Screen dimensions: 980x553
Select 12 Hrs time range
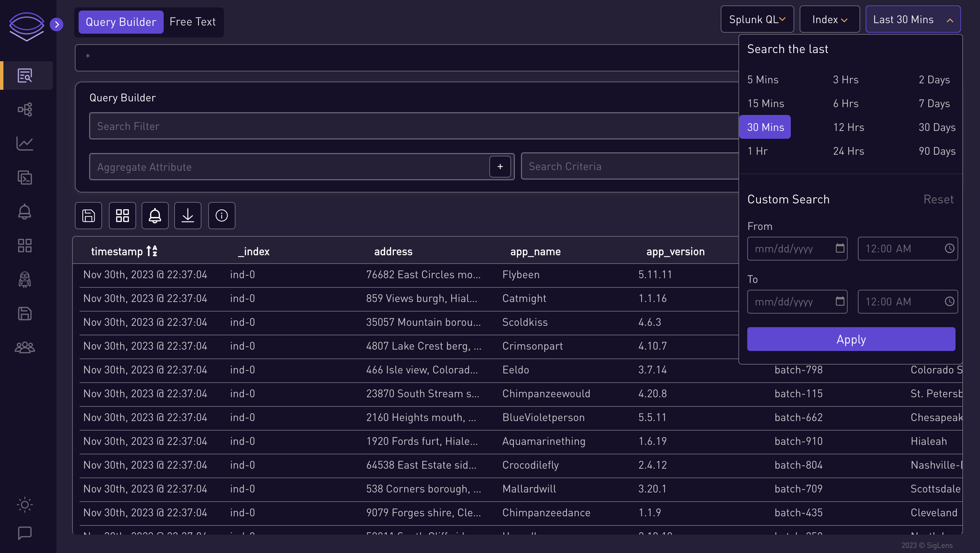tap(848, 127)
